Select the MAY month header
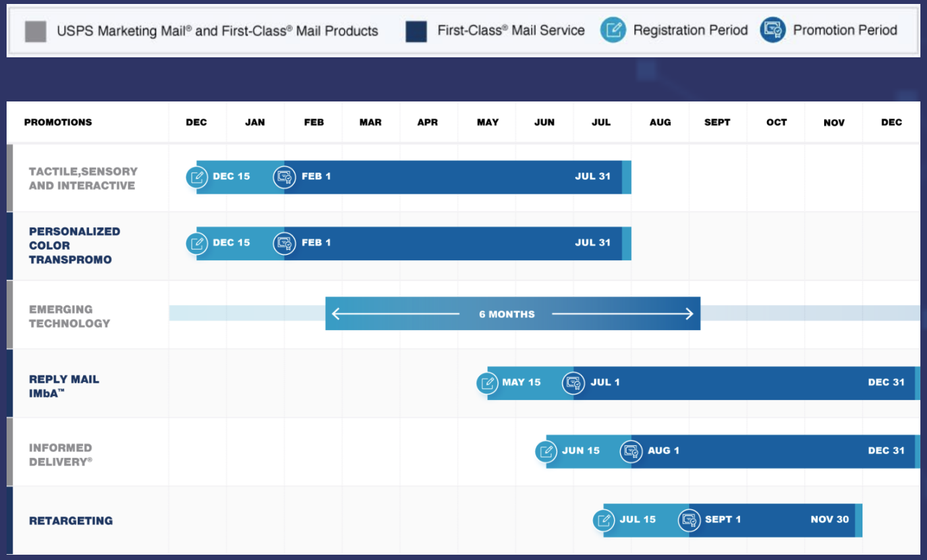Viewport: 927px width, 560px height. point(488,123)
